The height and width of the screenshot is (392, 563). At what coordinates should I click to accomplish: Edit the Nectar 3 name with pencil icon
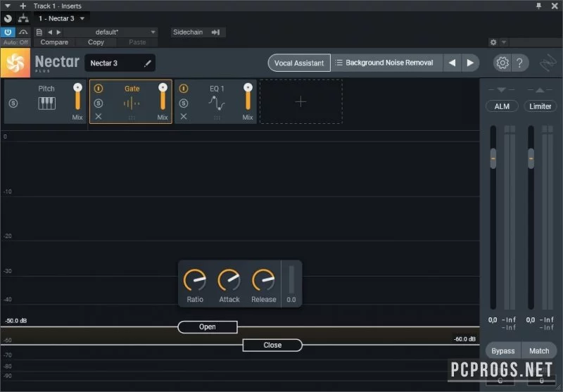coord(147,63)
